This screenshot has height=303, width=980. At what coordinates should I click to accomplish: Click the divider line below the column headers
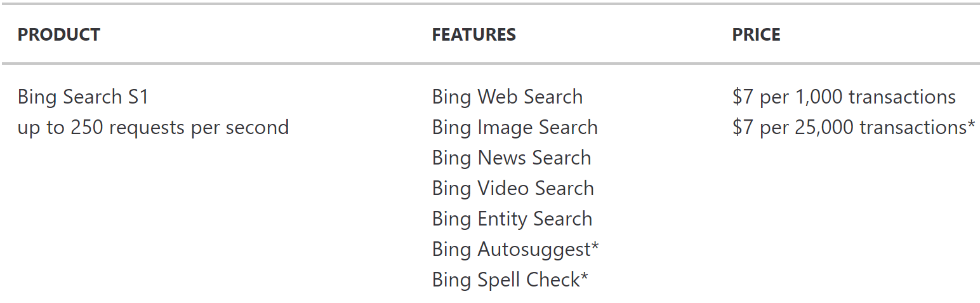click(x=490, y=64)
